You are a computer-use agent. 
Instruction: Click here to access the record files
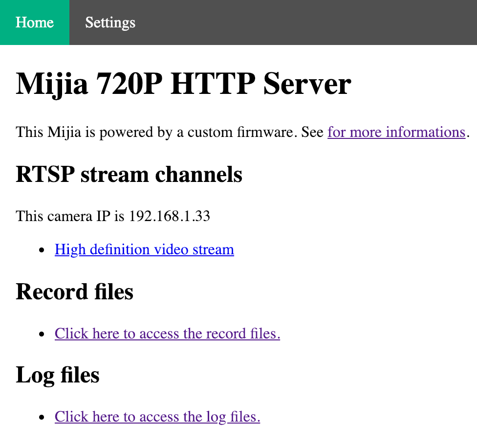pyautogui.click(x=167, y=334)
